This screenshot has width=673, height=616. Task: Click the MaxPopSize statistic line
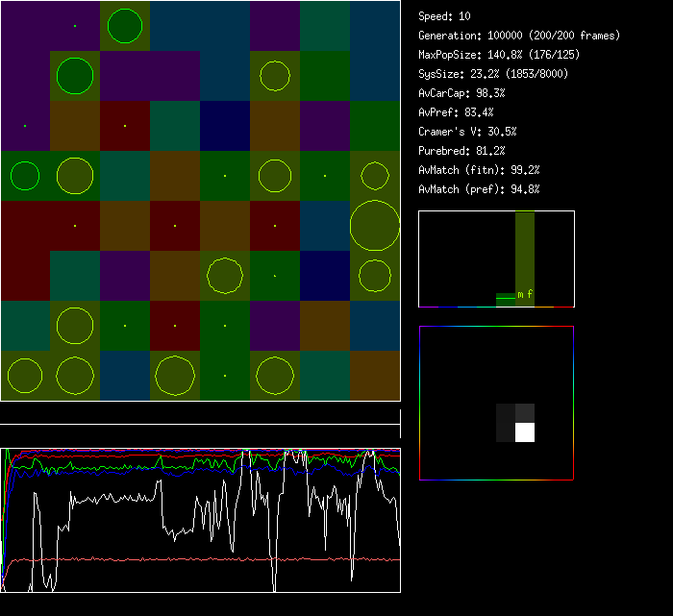499,55
